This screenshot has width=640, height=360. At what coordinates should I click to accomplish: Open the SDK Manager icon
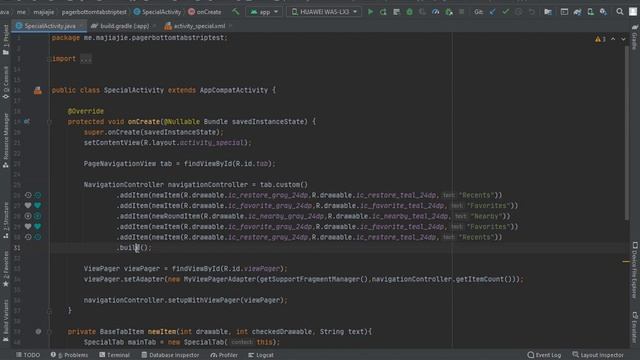[603, 12]
